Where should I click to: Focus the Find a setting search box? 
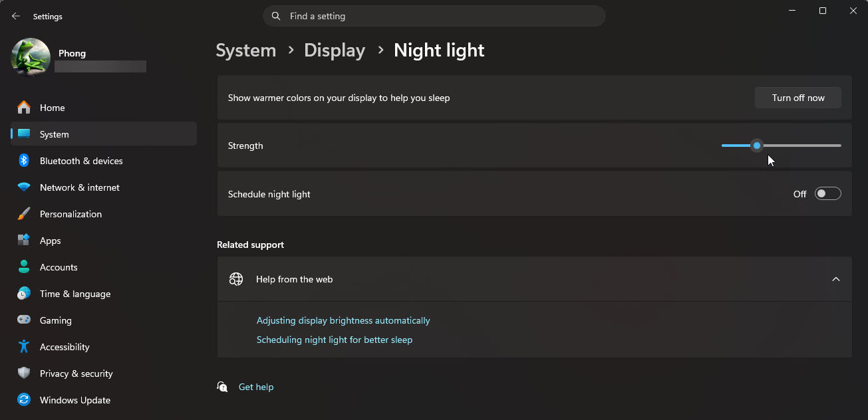point(434,16)
